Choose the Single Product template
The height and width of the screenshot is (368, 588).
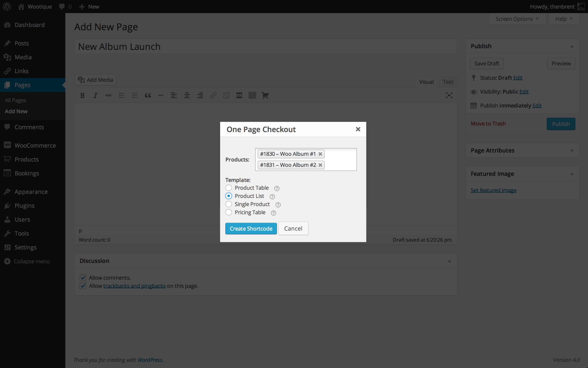pos(229,204)
